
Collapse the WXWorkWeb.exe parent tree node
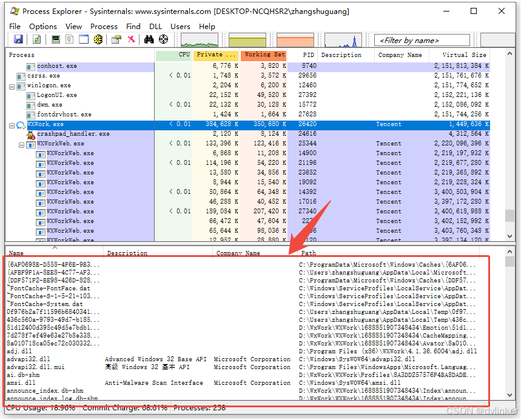[22, 145]
